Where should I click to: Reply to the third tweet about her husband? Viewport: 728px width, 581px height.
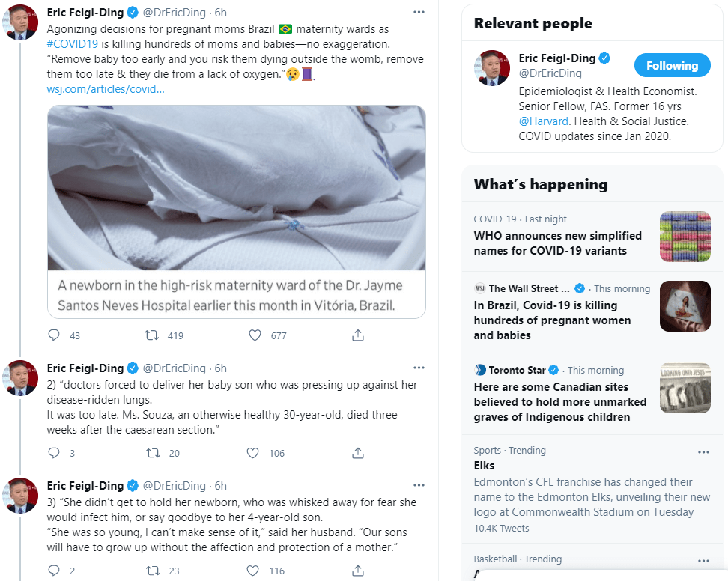[x=54, y=571]
